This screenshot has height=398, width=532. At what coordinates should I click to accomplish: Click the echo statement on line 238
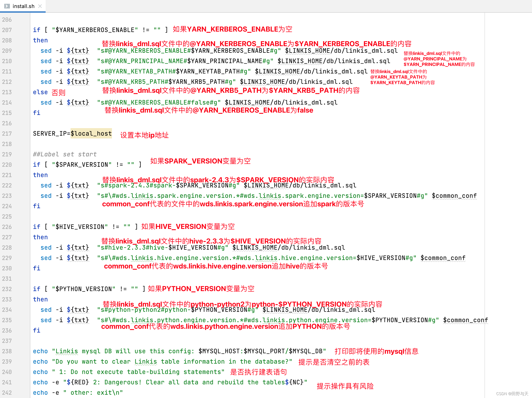point(40,351)
